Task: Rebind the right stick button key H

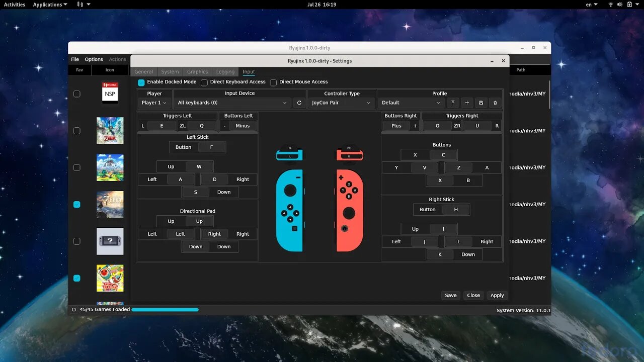Action: pos(456,210)
